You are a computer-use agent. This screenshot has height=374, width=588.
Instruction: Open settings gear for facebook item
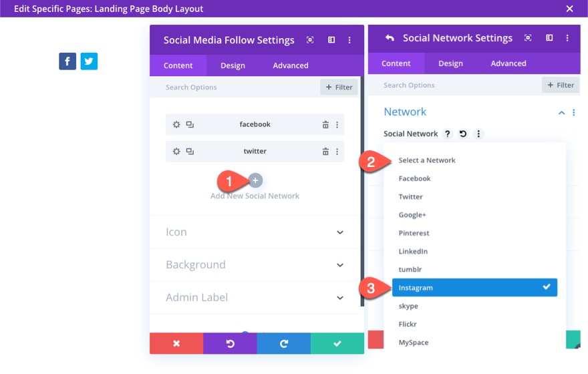click(176, 125)
